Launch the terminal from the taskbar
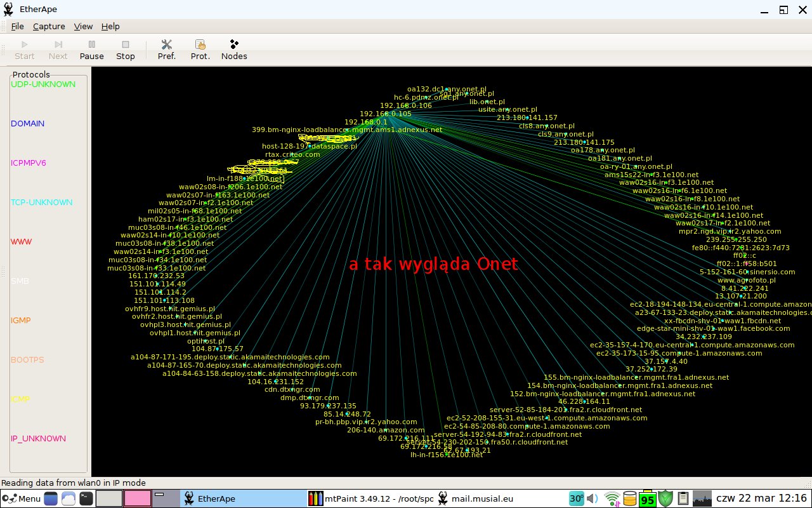The image size is (812, 508). click(86, 498)
